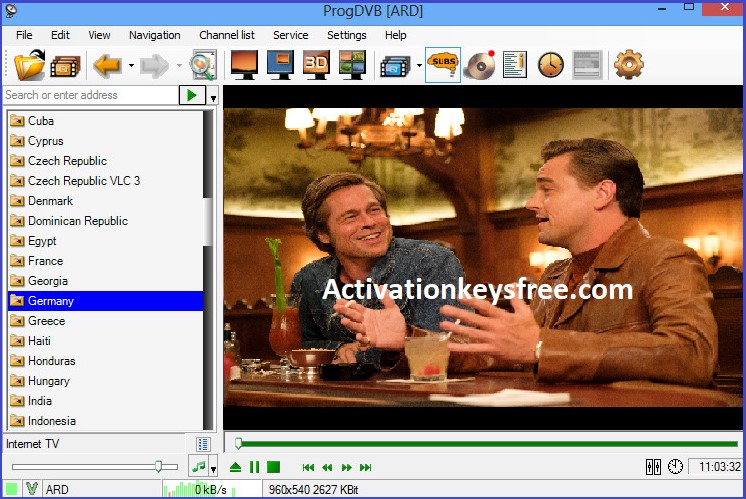Go back with the orange left arrow
The height and width of the screenshot is (499, 746).
pos(107,65)
